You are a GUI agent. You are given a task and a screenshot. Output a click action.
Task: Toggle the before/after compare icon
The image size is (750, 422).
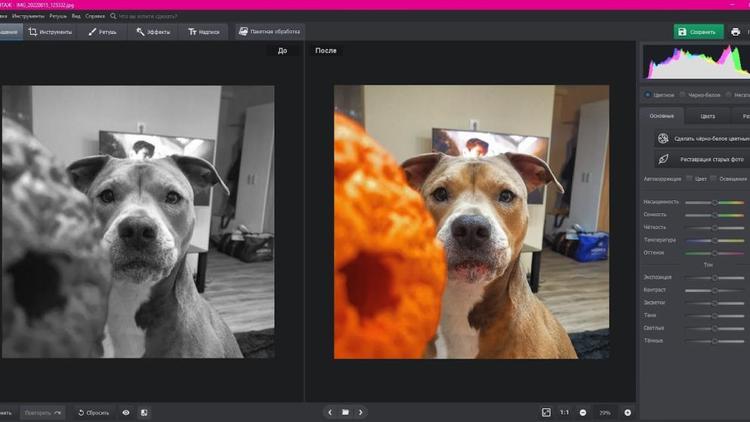[144, 412]
